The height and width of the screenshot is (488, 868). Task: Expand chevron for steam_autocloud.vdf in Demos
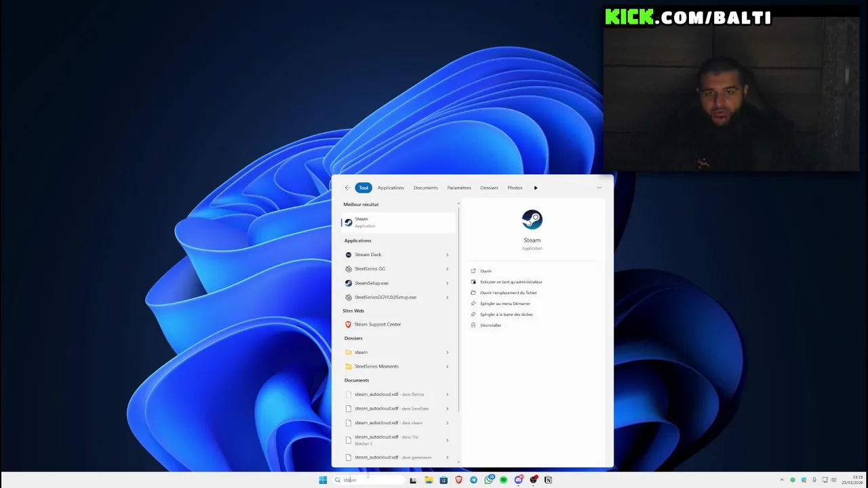pos(447,394)
